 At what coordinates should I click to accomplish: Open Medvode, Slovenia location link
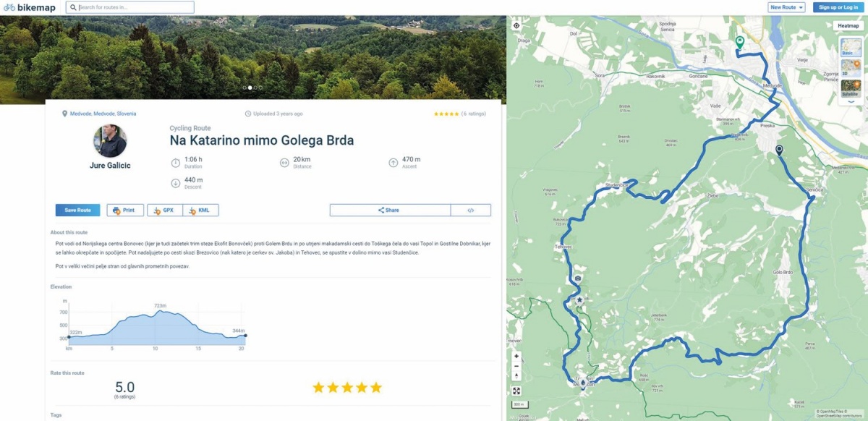point(103,114)
